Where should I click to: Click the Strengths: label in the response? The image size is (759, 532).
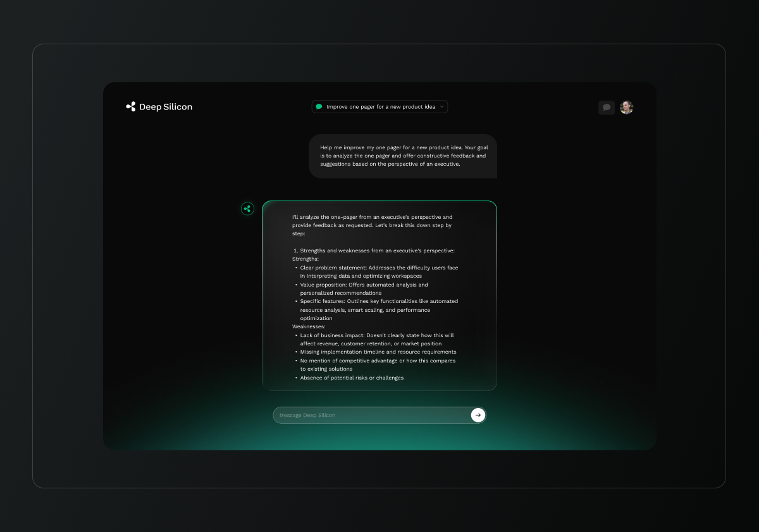(x=305, y=259)
